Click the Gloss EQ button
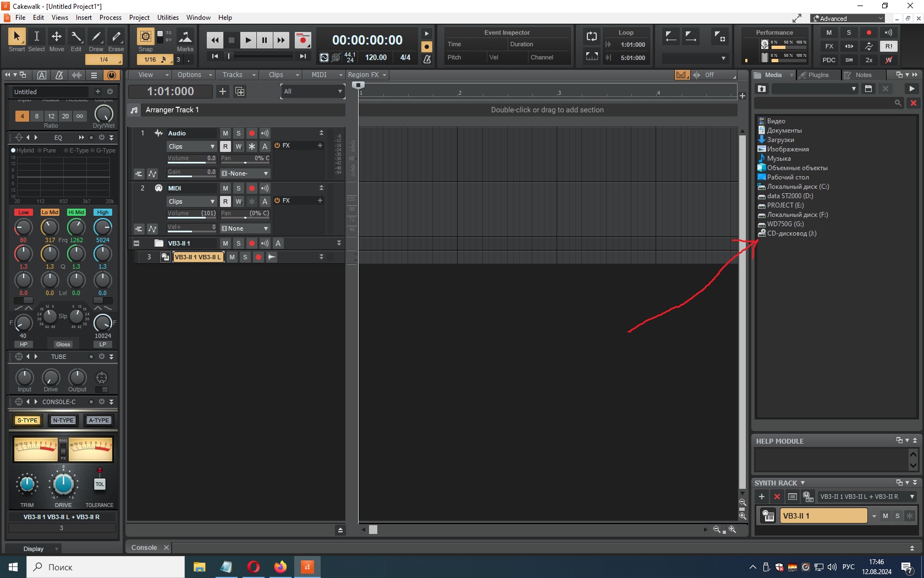The width and height of the screenshot is (924, 578). [x=63, y=345]
